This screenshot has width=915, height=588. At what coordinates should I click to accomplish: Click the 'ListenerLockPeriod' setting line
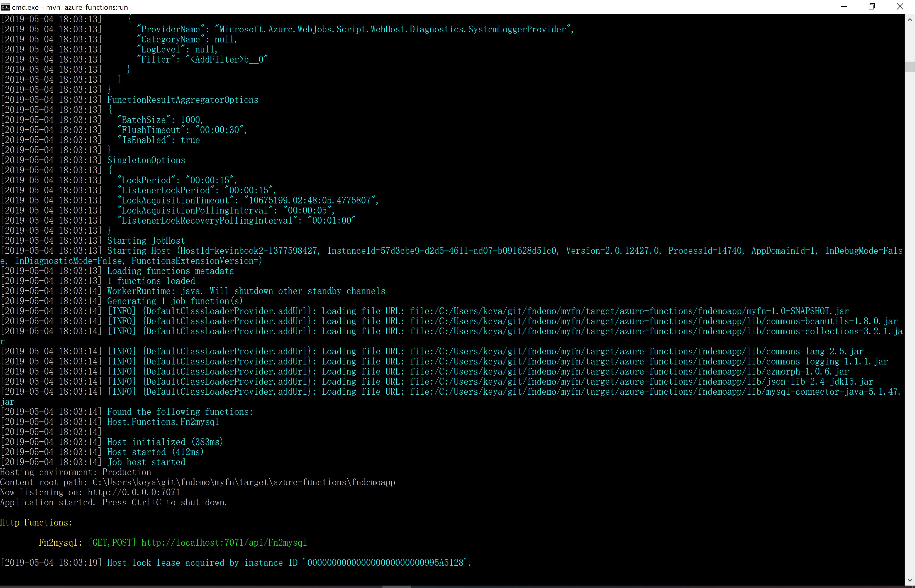(x=138, y=190)
